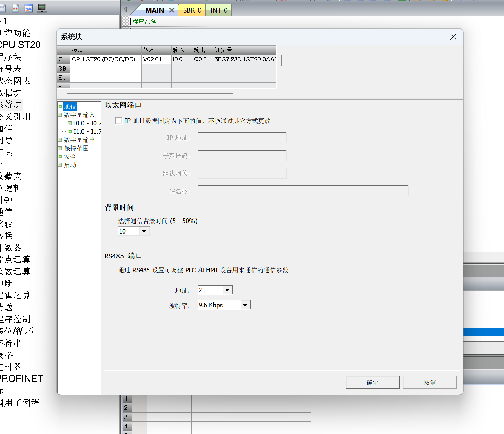Open 移位/循环 in the instruction tree

click(16, 331)
